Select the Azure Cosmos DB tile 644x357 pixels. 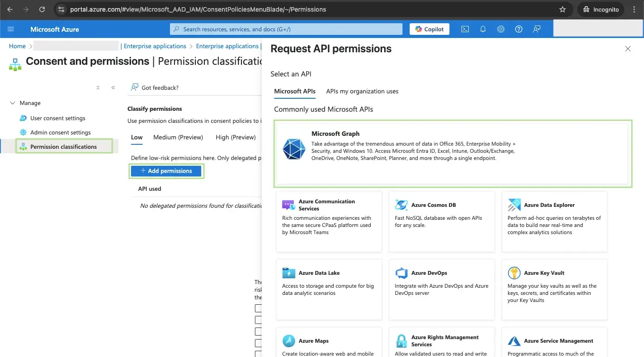(x=441, y=222)
